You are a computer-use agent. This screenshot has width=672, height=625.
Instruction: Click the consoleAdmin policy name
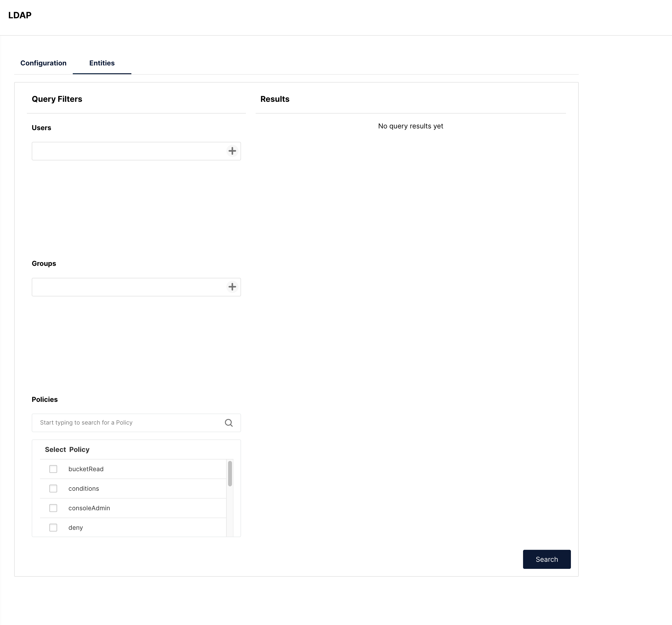point(89,508)
